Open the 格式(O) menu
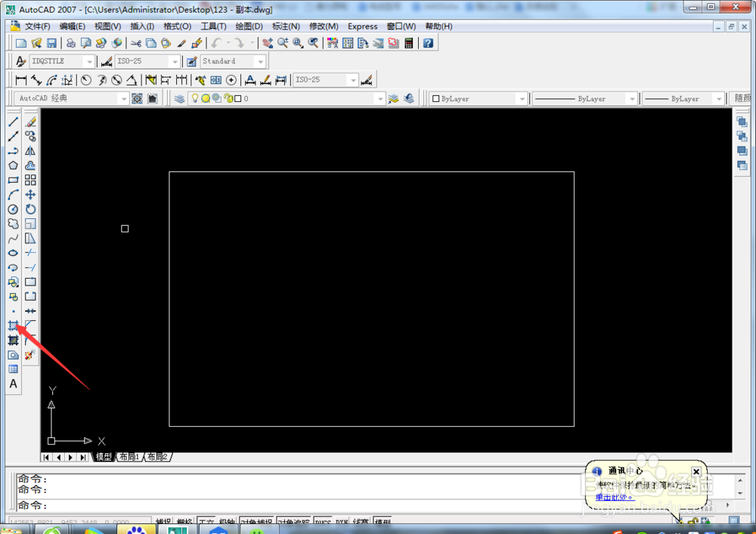Screen dimensions: 756x534 [178, 26]
